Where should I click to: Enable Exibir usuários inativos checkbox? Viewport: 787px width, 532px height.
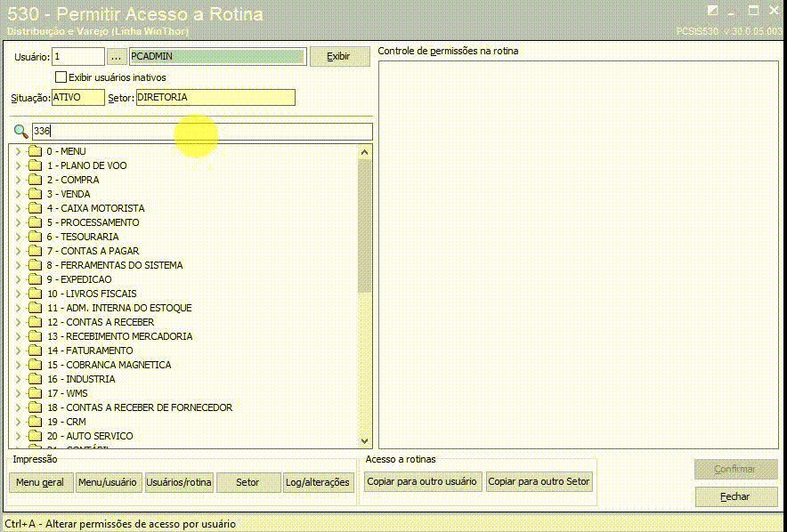(61, 77)
